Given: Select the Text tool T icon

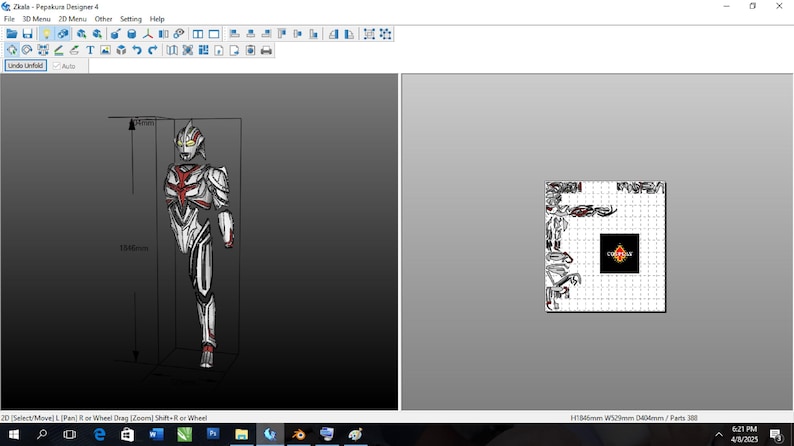Looking at the screenshot, I should 90,50.
